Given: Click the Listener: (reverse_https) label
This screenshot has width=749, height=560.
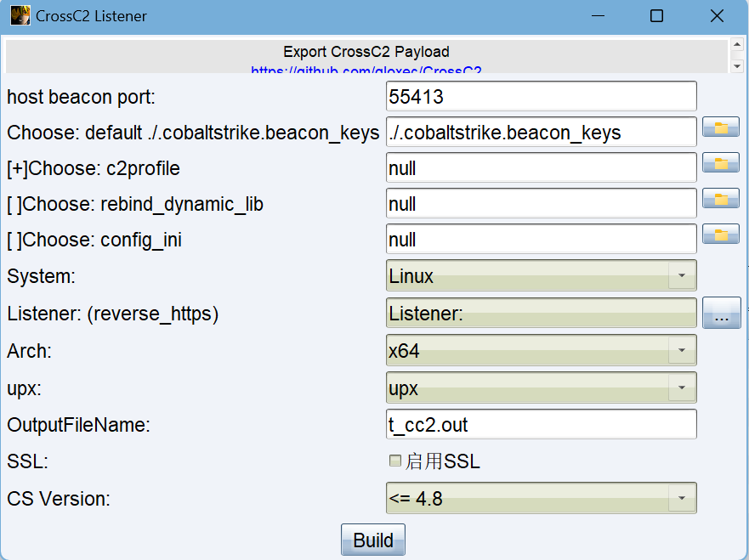Looking at the screenshot, I should [x=113, y=314].
